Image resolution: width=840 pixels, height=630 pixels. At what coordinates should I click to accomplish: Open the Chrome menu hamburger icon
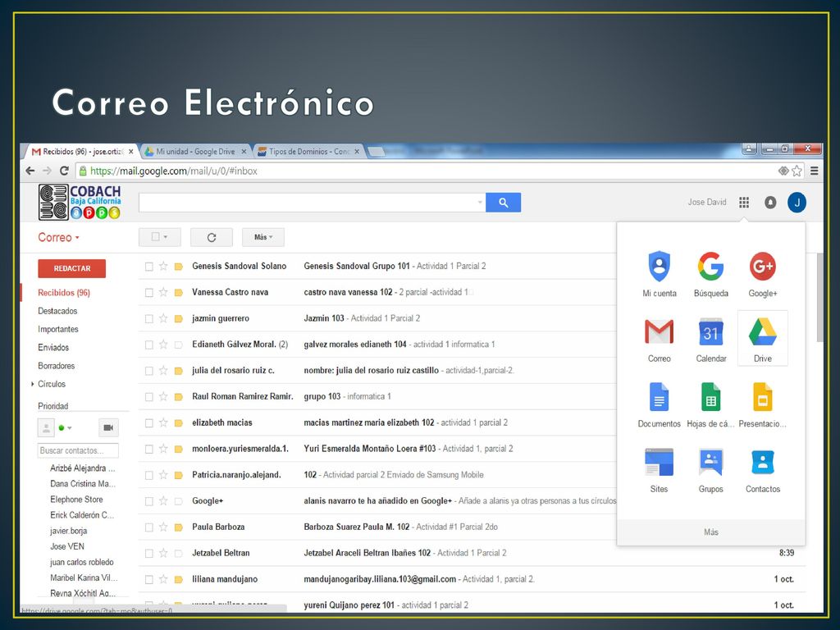[x=815, y=171]
